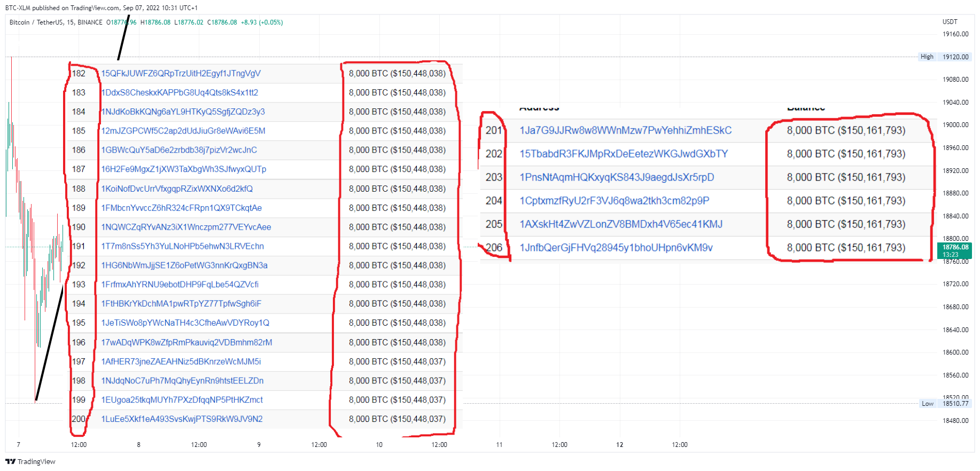Click the Low 18510.77 price label

tap(945, 403)
